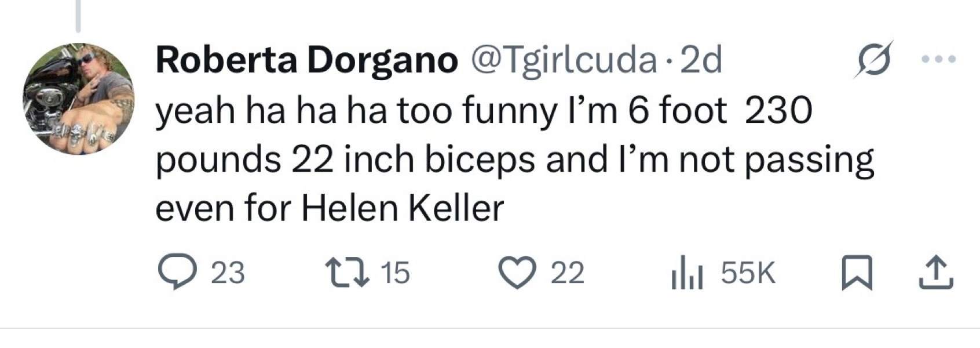980x348 pixels.
Task: Click the share upload-arrow icon
Action: coord(936,274)
